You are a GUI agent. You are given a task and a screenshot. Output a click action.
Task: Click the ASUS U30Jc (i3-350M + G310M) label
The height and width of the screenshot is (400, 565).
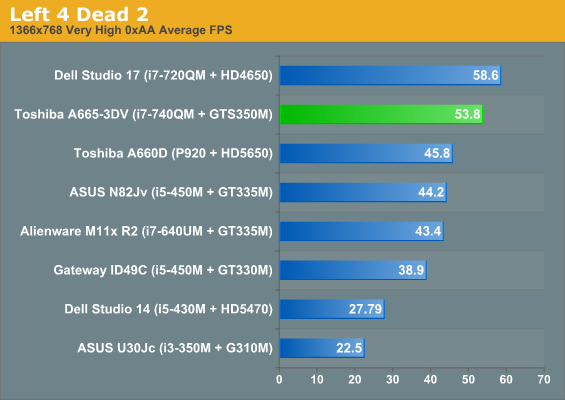[x=175, y=348]
